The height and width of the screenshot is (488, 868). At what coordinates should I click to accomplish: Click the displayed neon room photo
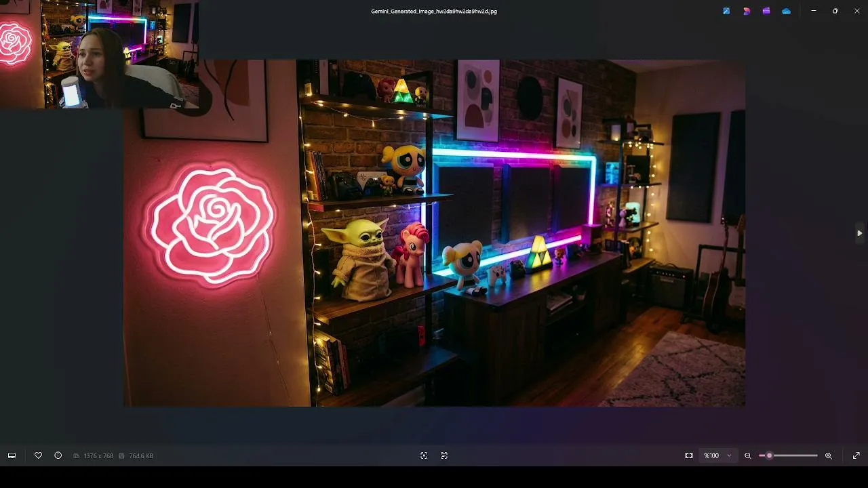pos(434,233)
